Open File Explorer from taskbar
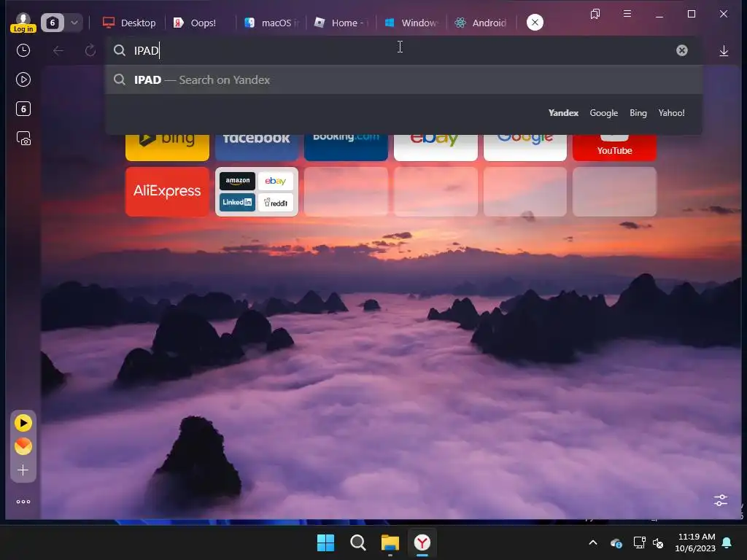 [x=390, y=542]
